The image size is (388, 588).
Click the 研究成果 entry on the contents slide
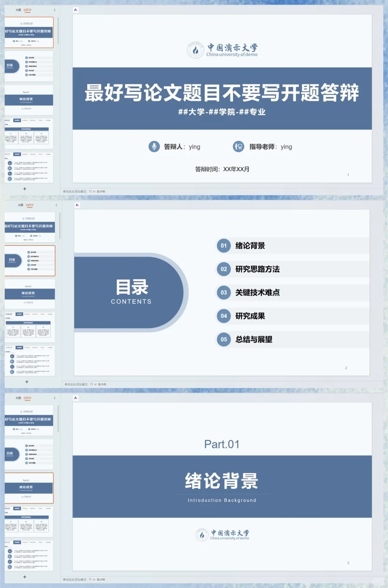[x=250, y=316]
